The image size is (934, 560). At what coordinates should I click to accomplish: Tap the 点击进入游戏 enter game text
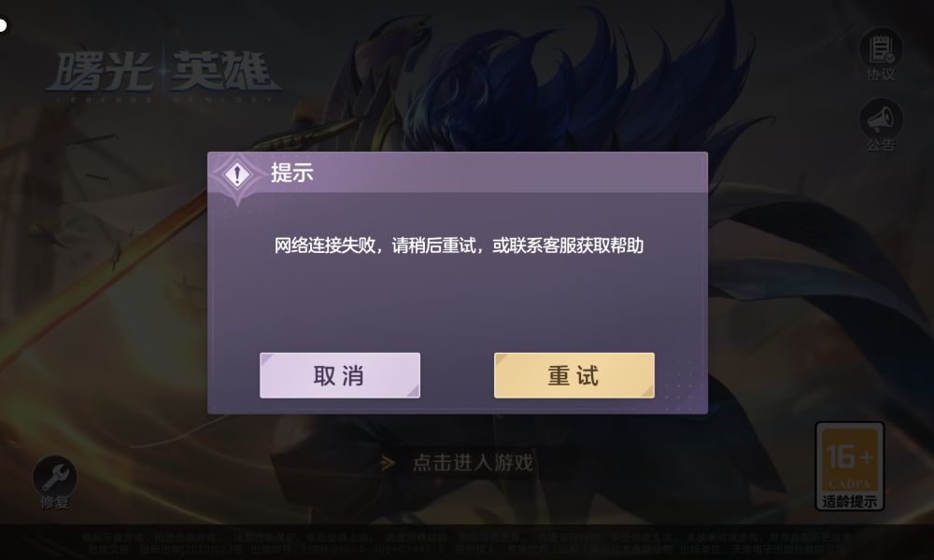click(x=473, y=462)
